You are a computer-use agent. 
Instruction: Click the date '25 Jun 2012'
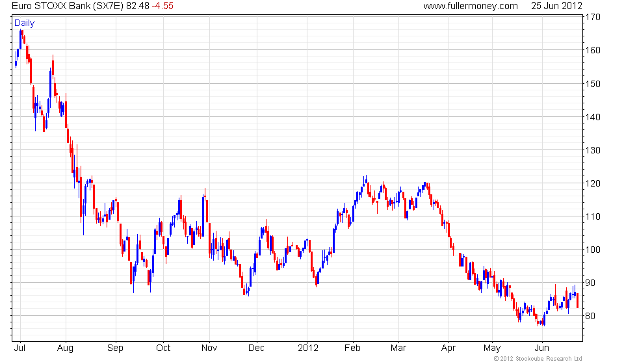(556, 6)
